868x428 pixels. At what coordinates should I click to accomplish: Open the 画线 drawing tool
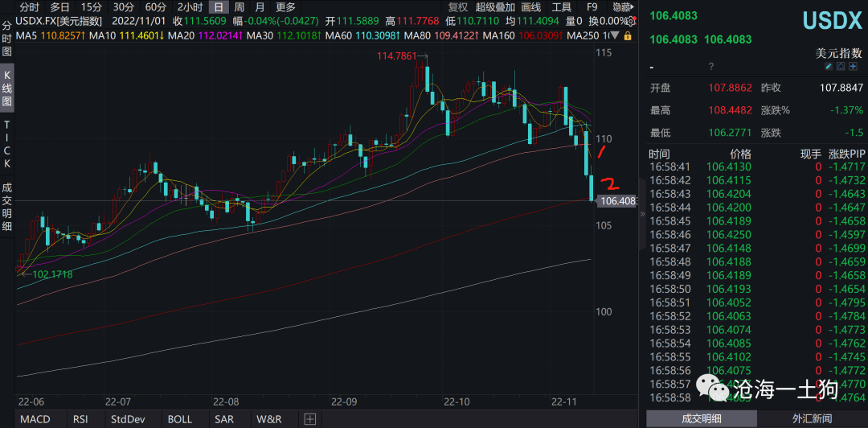click(x=531, y=7)
